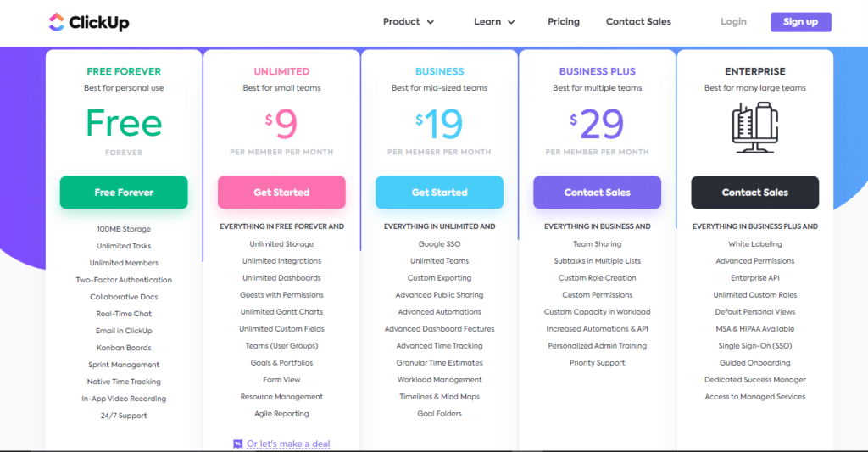Click the Enterprise building monitor icon
This screenshot has width=868, height=452.
754,128
